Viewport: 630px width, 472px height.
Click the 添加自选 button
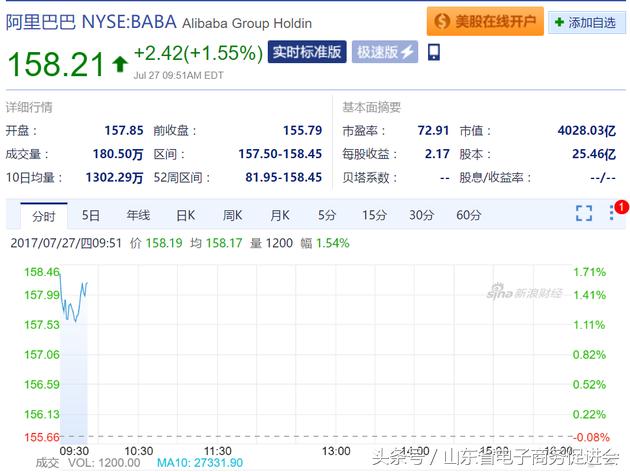pyautogui.click(x=586, y=21)
